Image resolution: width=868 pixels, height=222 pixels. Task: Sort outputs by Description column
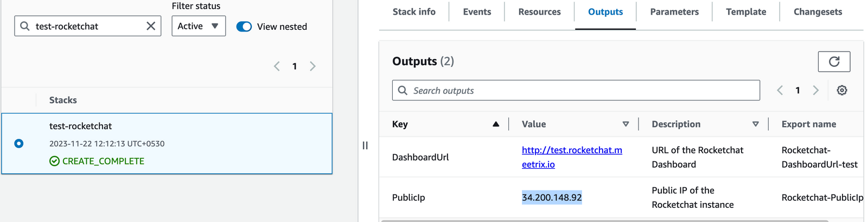[x=755, y=124]
